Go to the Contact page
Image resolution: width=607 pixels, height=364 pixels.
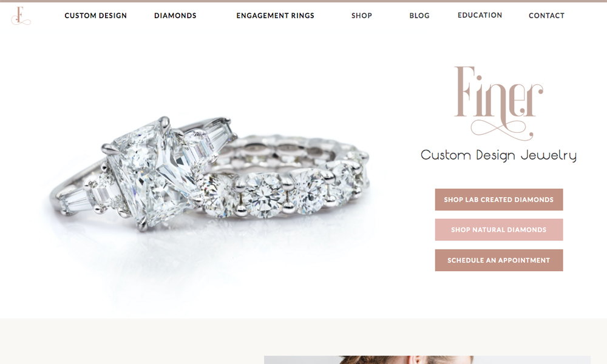coord(547,16)
